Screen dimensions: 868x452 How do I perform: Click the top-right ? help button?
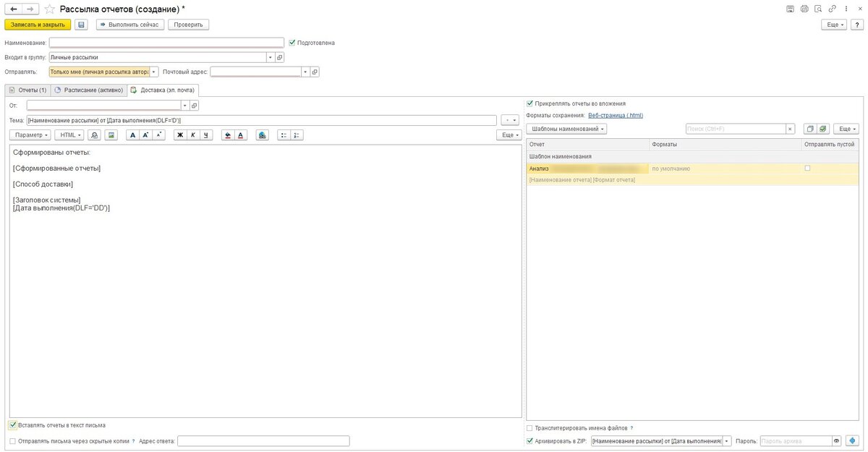[856, 25]
